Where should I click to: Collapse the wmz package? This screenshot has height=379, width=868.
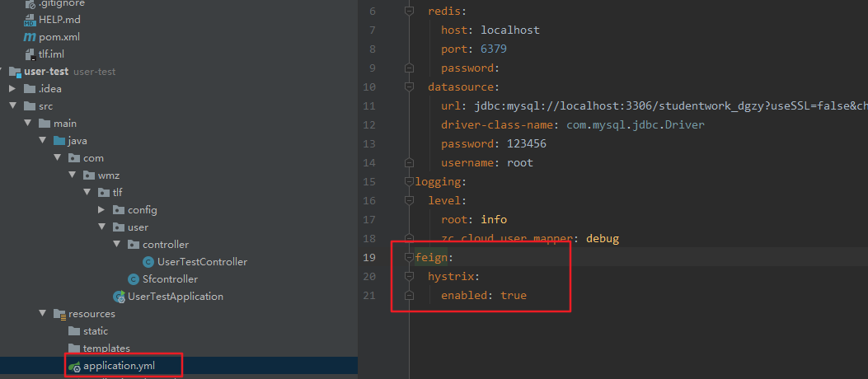(x=72, y=175)
